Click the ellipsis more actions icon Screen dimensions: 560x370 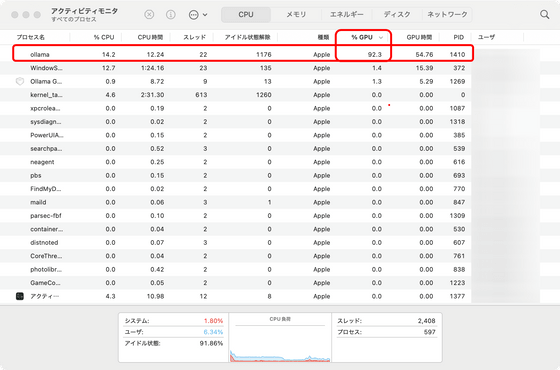tap(194, 15)
